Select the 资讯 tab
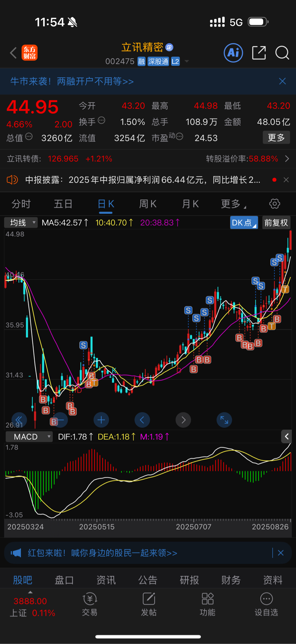This screenshot has height=644, width=296. click(106, 580)
